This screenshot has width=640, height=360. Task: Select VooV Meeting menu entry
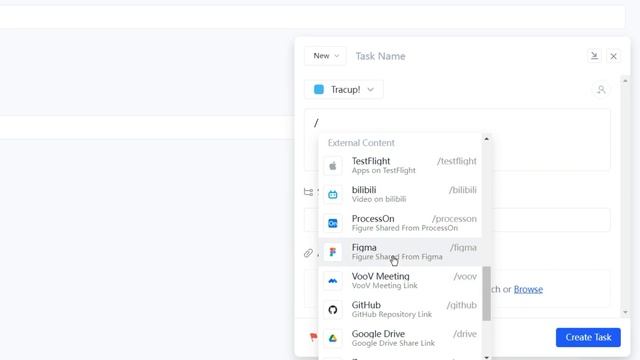coord(400,281)
